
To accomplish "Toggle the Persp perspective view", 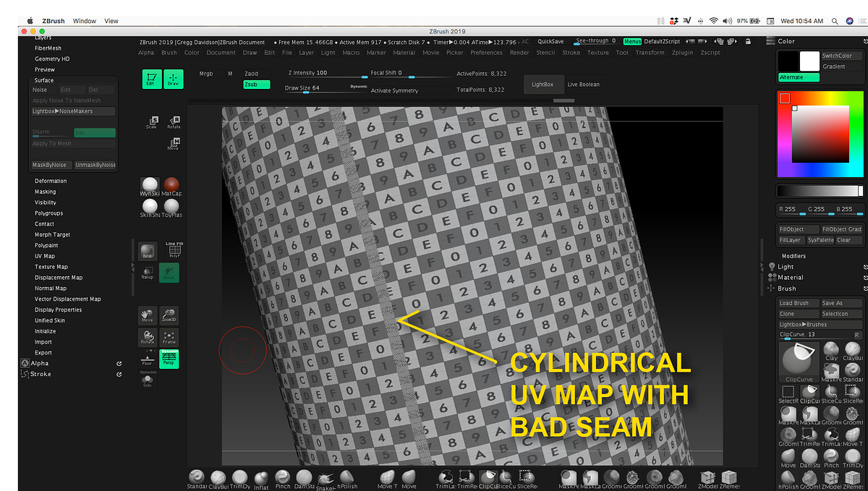I will [169, 359].
